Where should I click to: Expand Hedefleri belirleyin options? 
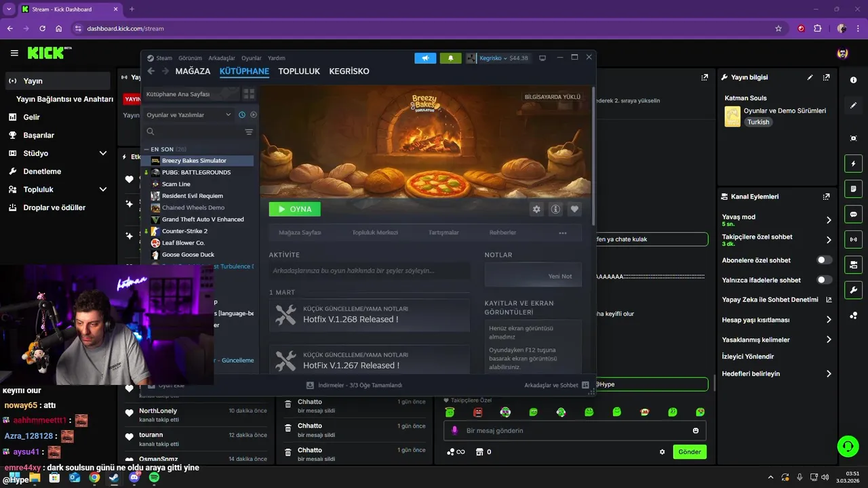pyautogui.click(x=829, y=373)
